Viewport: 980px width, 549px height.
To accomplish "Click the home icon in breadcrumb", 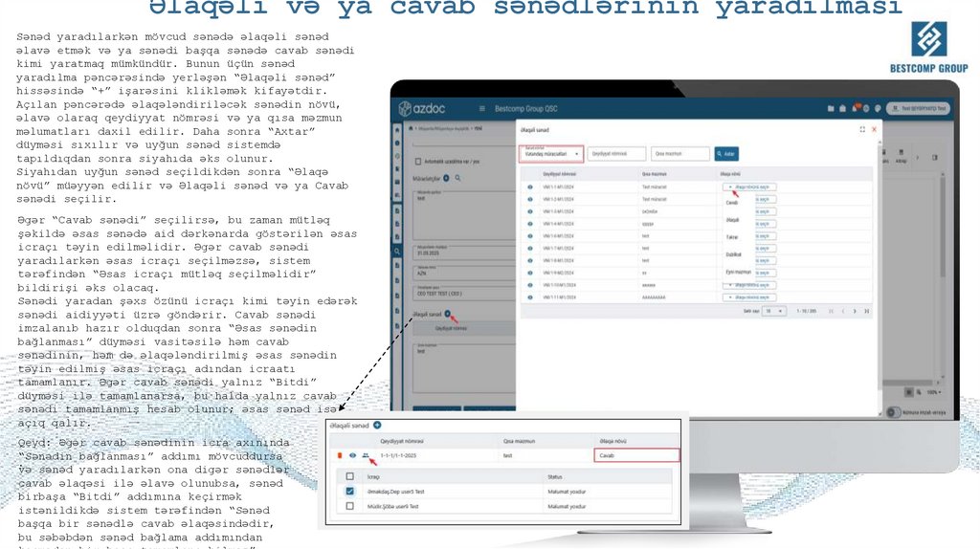I will (411, 129).
